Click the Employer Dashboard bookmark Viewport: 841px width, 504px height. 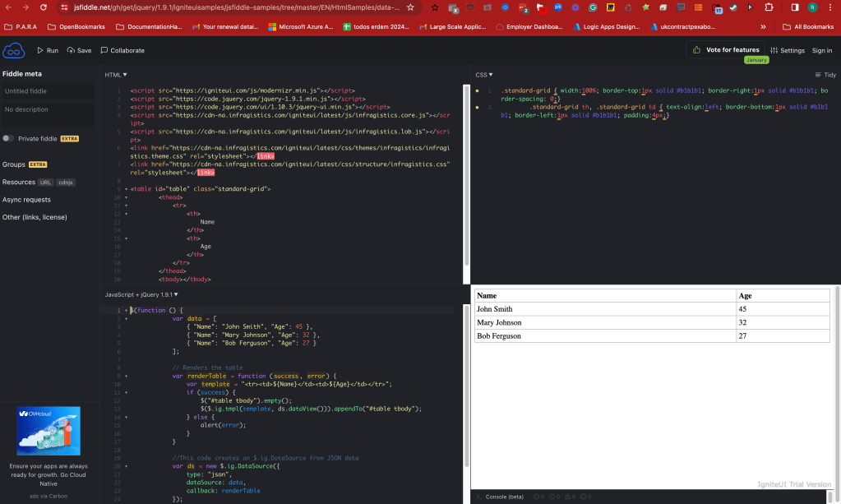[x=529, y=27]
